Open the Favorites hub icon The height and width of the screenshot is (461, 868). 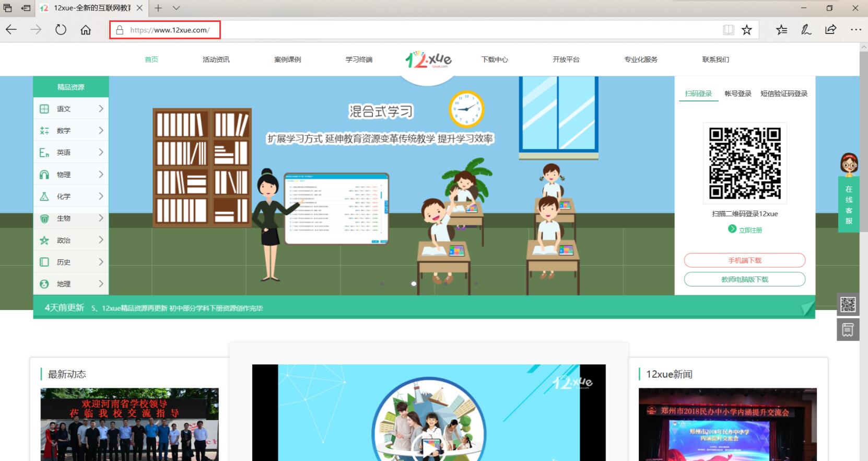pos(781,30)
